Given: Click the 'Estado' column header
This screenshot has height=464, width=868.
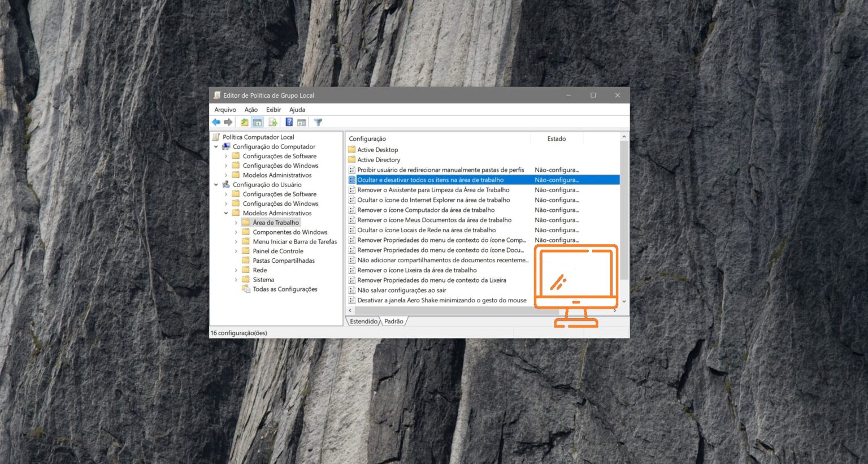Looking at the screenshot, I should pos(556,138).
